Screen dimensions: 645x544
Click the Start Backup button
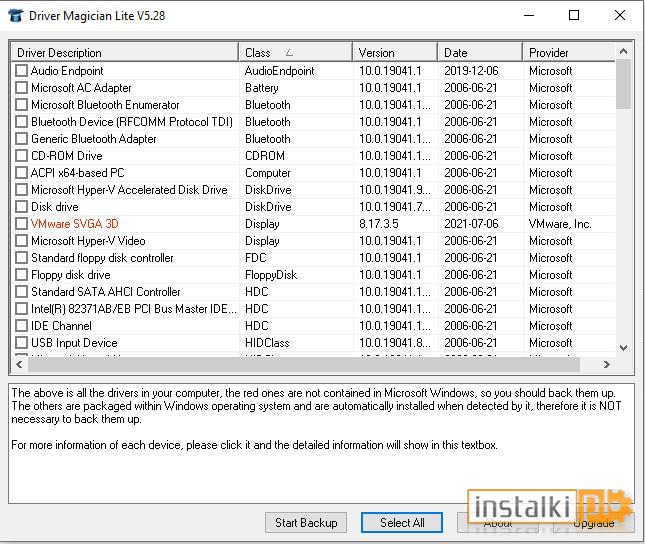[x=306, y=523]
